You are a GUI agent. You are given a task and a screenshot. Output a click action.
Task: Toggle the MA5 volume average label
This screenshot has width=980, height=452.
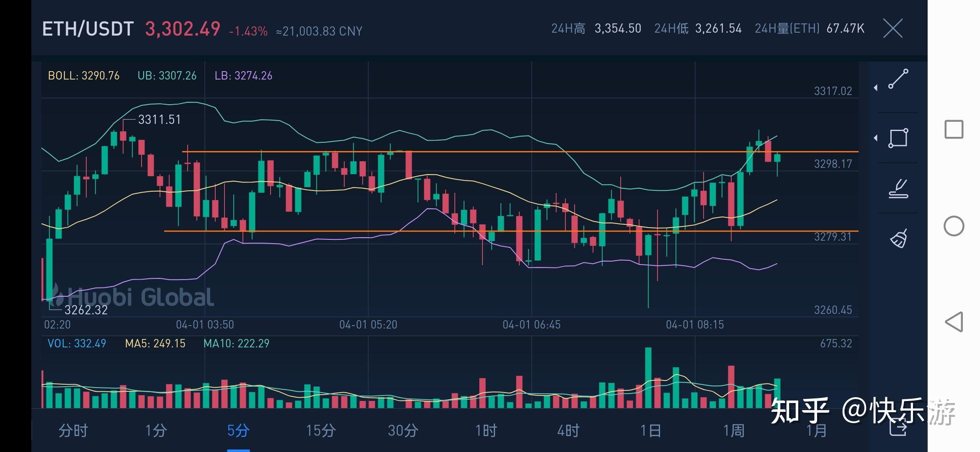point(155,343)
